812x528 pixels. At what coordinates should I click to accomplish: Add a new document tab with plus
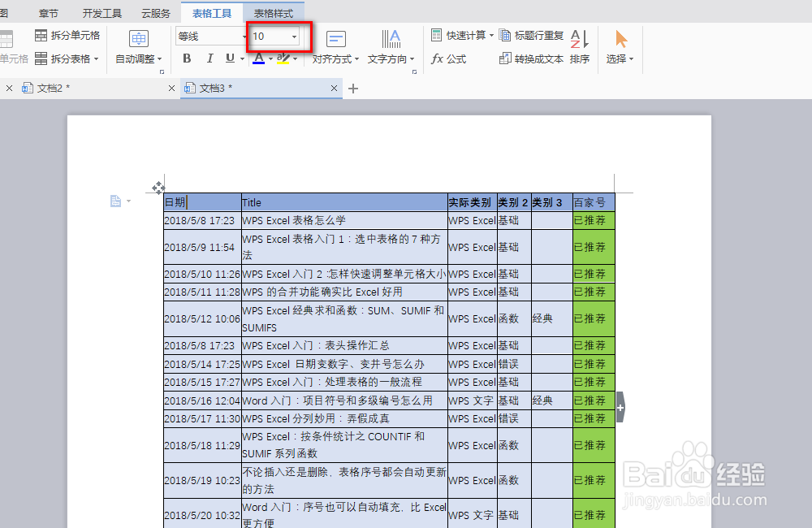[353, 89]
